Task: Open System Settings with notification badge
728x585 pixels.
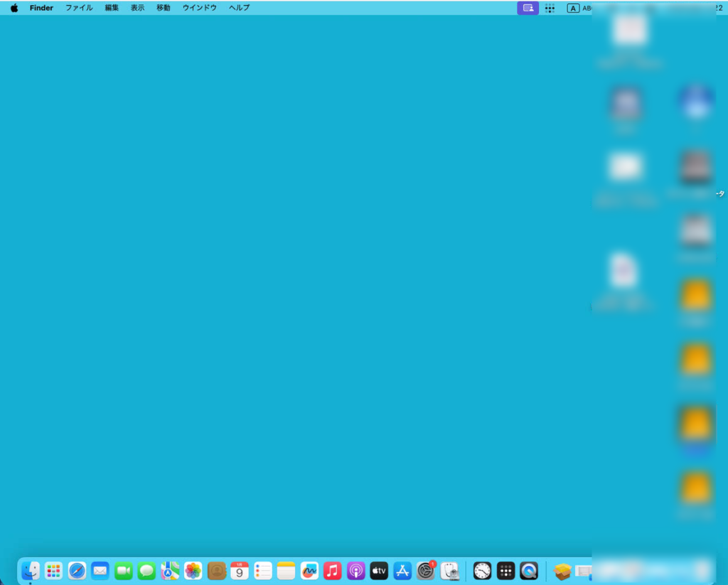Action: tap(426, 570)
